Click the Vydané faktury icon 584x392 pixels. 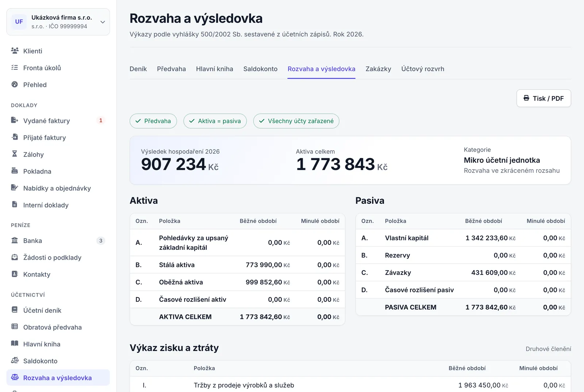point(15,120)
